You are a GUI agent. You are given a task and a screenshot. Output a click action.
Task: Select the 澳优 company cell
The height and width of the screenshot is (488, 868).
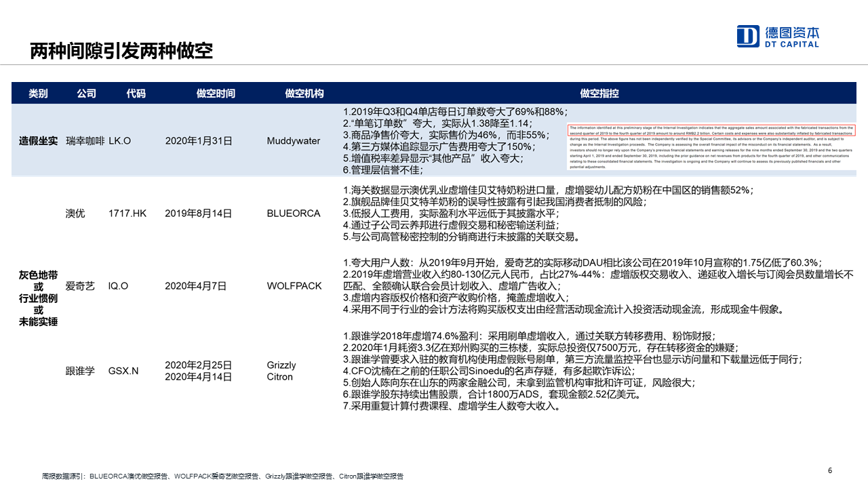click(x=75, y=213)
